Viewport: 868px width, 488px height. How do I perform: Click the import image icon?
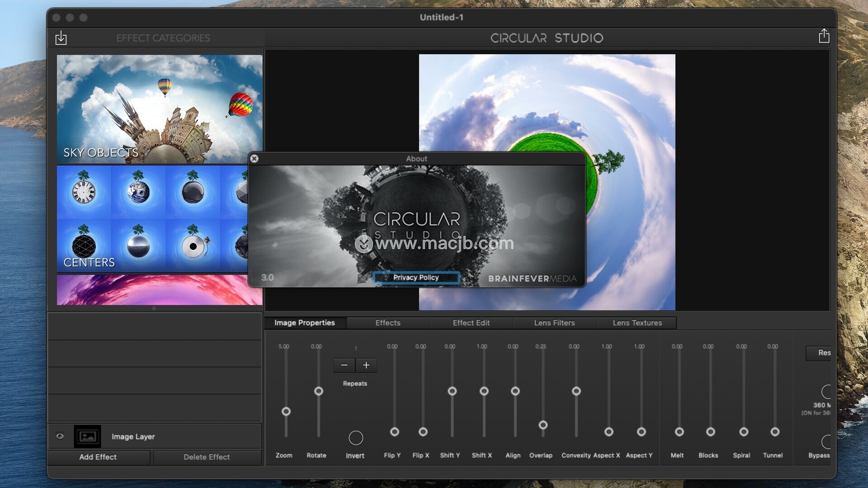tap(61, 38)
